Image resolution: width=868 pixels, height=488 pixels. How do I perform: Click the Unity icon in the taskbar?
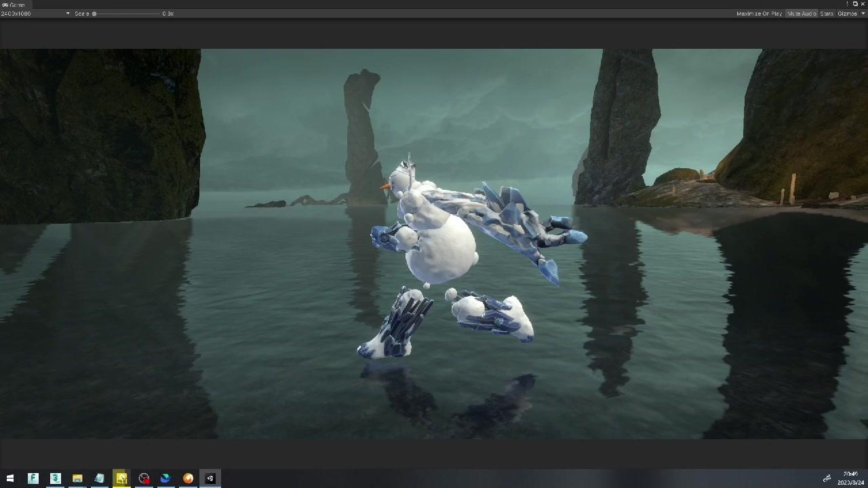[x=210, y=479]
